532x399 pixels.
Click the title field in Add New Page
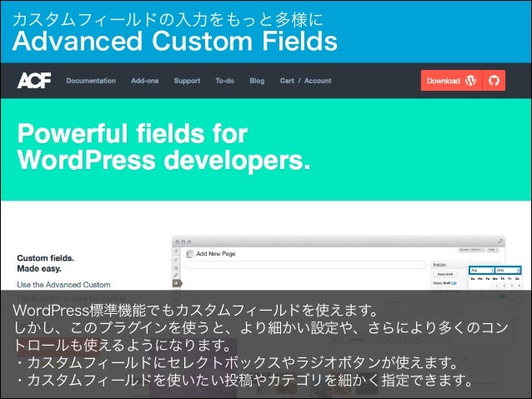tap(305, 265)
